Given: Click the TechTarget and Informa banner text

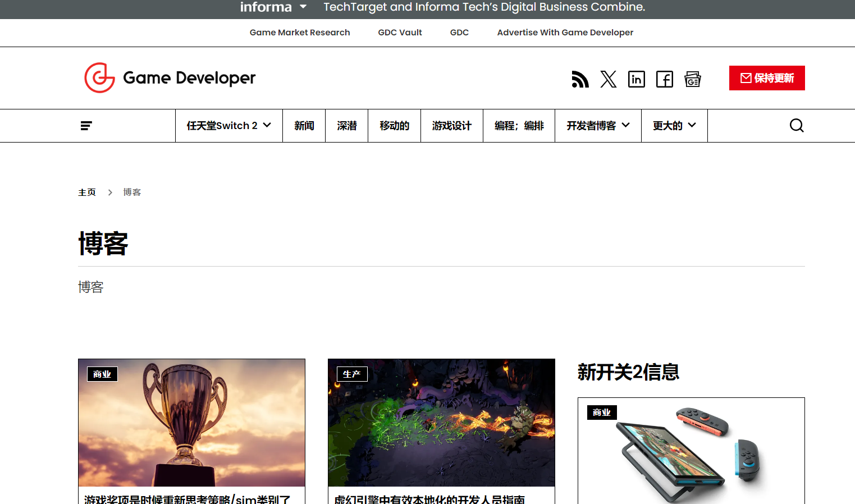Looking at the screenshot, I should [x=484, y=7].
